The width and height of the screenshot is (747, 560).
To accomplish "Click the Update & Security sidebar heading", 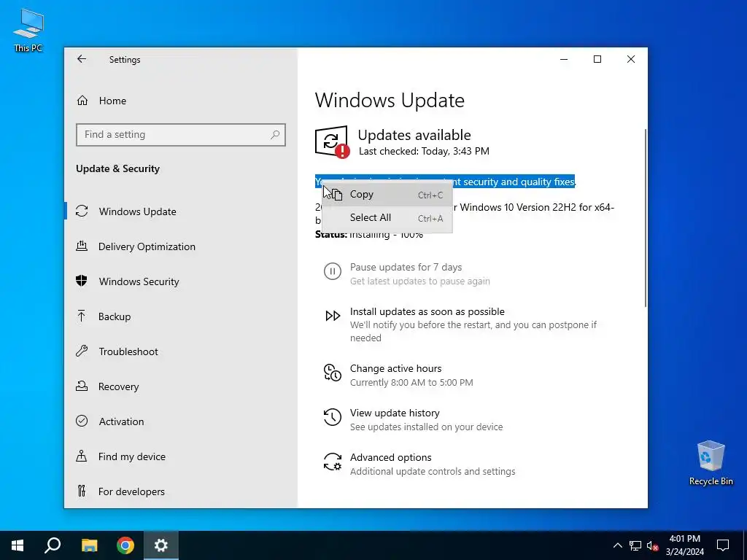I will [x=117, y=168].
